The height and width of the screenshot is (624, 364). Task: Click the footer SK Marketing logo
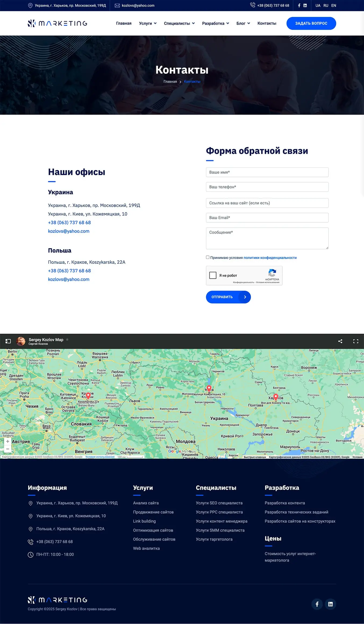57,600
